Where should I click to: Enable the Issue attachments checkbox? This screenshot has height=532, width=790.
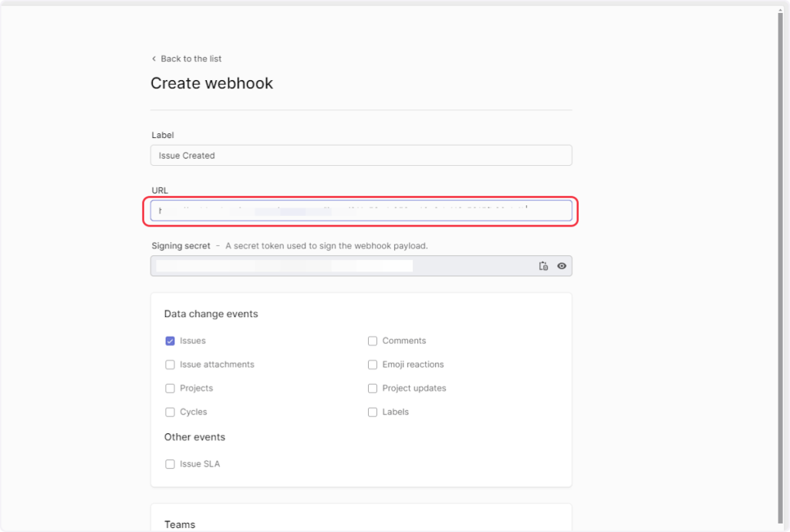[170, 365]
